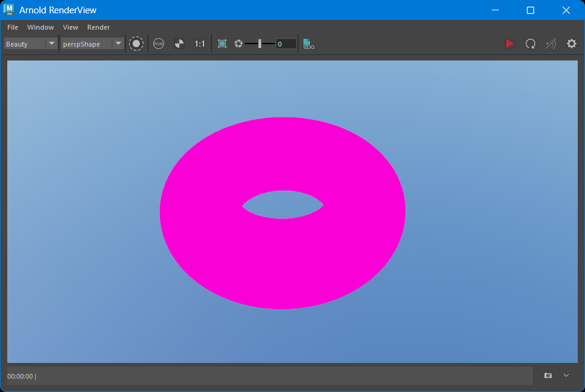Click the magic wand icon beside settings
This screenshot has height=392, width=585.
tap(551, 44)
